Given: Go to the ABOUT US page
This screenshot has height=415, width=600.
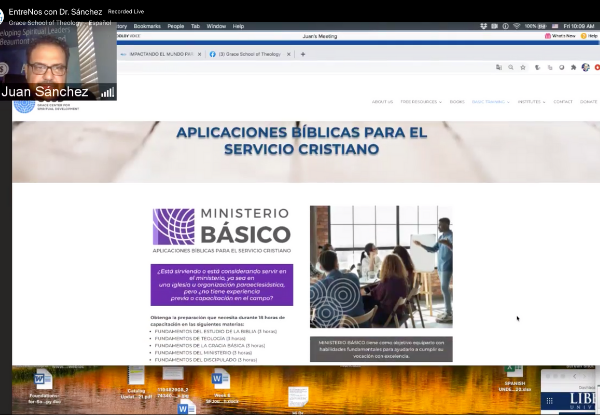Looking at the screenshot, I should tap(382, 102).
